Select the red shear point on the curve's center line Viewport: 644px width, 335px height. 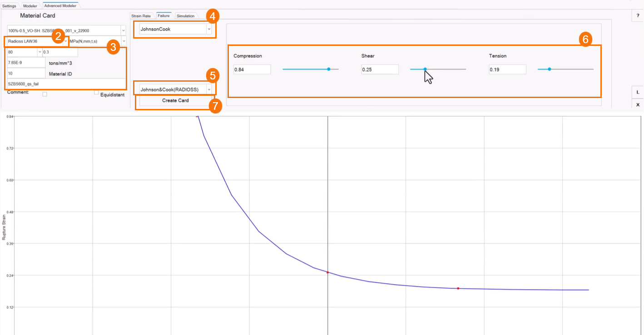pos(327,272)
